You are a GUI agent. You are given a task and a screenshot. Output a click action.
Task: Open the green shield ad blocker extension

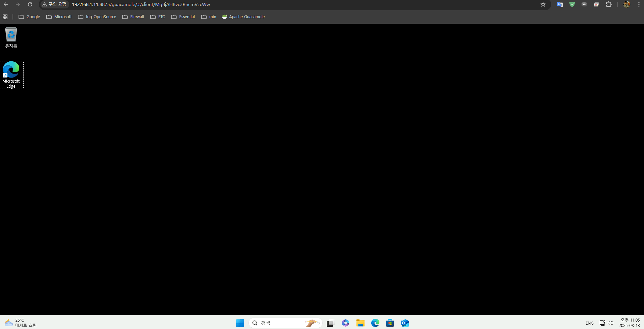click(x=572, y=4)
